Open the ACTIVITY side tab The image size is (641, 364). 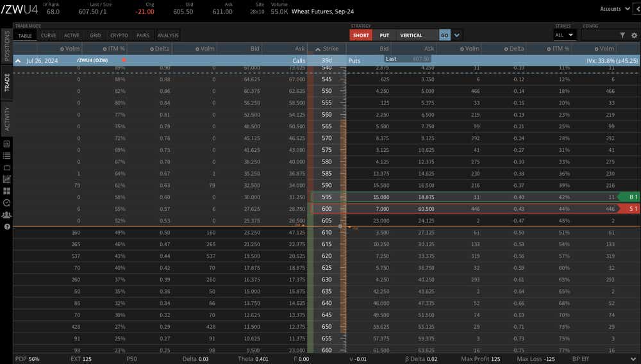(6, 119)
